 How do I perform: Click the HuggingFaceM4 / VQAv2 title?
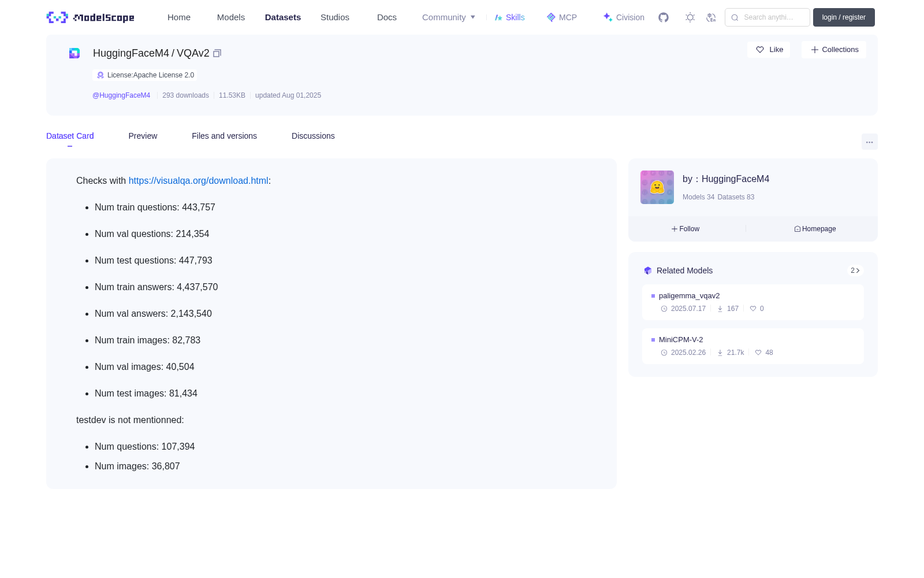pyautogui.click(x=151, y=53)
